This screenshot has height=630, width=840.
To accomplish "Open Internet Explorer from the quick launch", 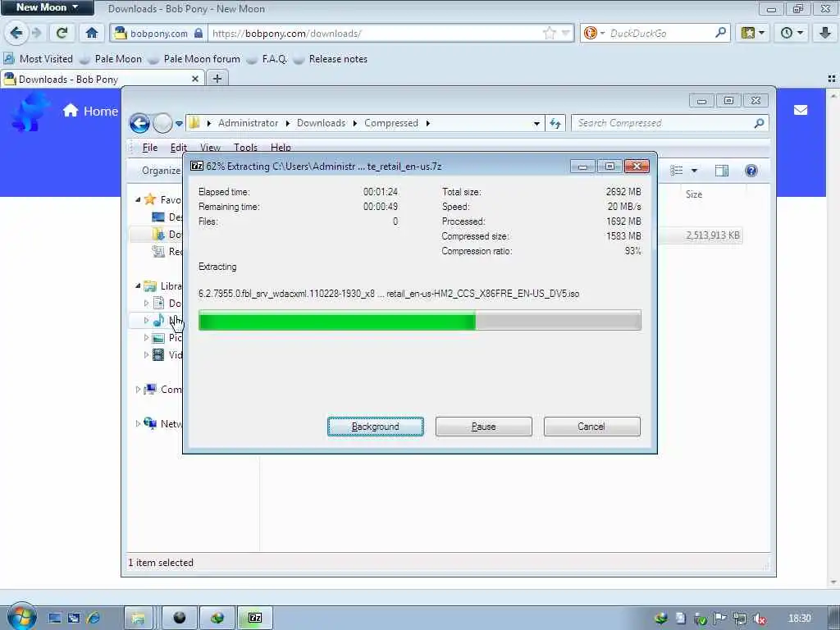I will (94, 618).
